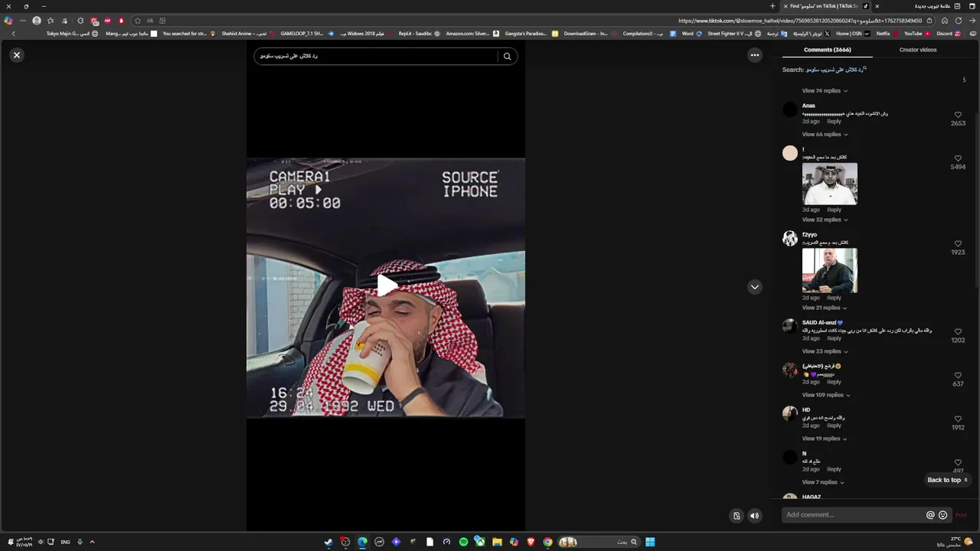Open SAUD Al-enzi's profile avatar

click(790, 327)
